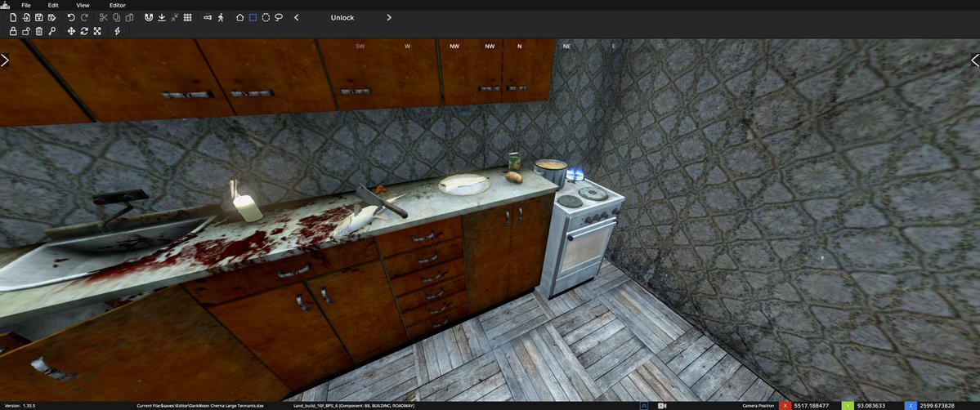The width and height of the screenshot is (980, 410).
Task: Expand the right side panel arrow
Action: click(x=975, y=60)
